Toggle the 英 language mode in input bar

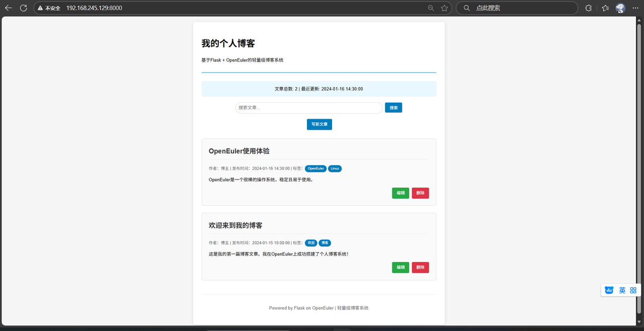click(x=622, y=290)
